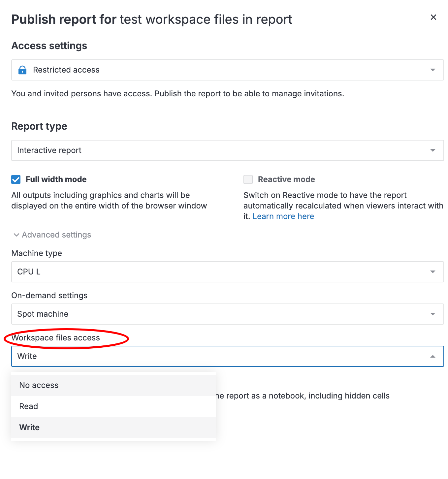The width and height of the screenshot is (448, 479).
Task: Click the Full width mode label
Action: 56,179
